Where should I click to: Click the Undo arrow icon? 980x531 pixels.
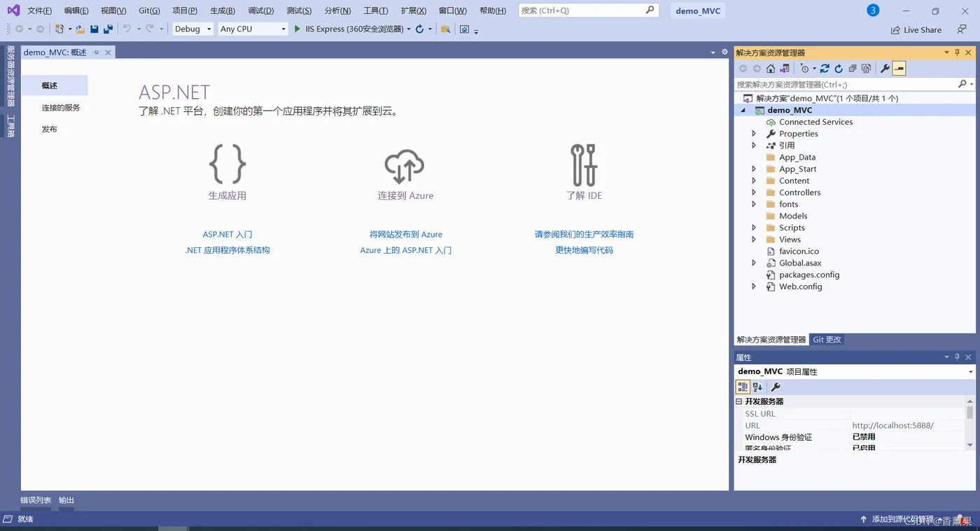click(x=127, y=29)
